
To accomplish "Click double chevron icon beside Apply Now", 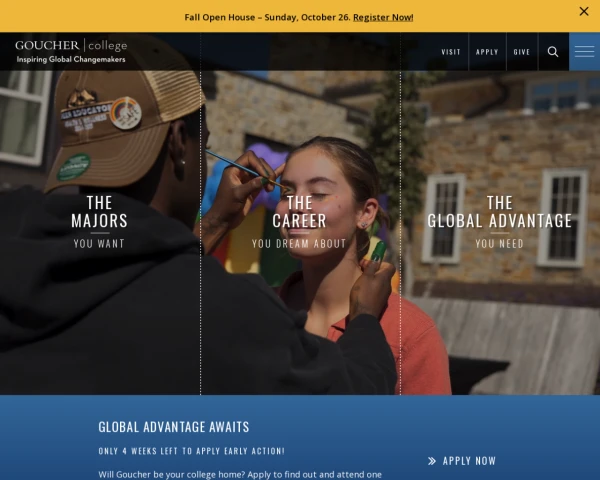I will click(432, 461).
